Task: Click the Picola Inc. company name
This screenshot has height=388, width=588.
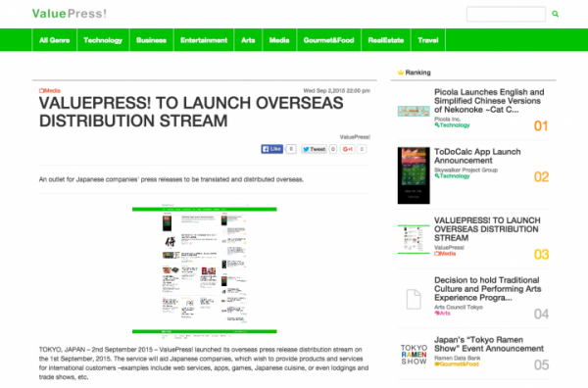Action: pyautogui.click(x=447, y=120)
